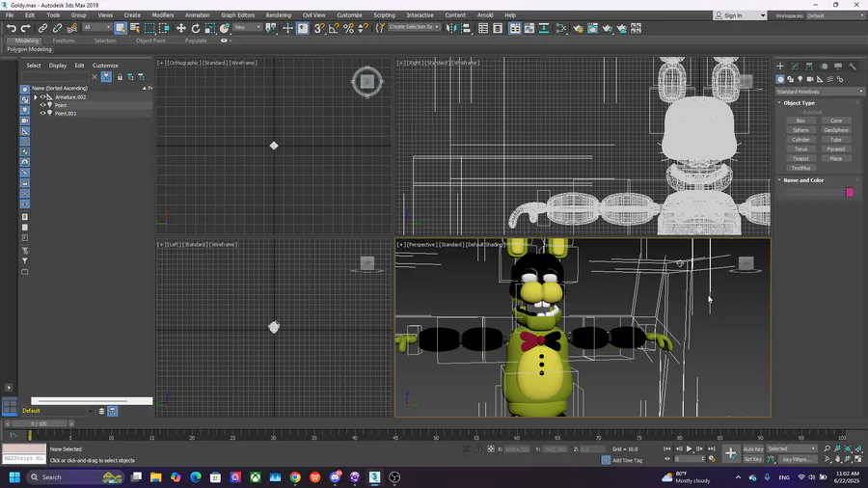Image resolution: width=868 pixels, height=488 pixels.
Task: Choose the Select Object tool
Action: (x=121, y=28)
